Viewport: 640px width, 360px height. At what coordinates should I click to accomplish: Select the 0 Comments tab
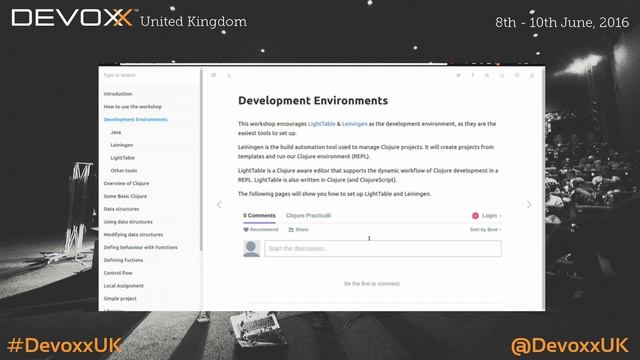coord(259,216)
